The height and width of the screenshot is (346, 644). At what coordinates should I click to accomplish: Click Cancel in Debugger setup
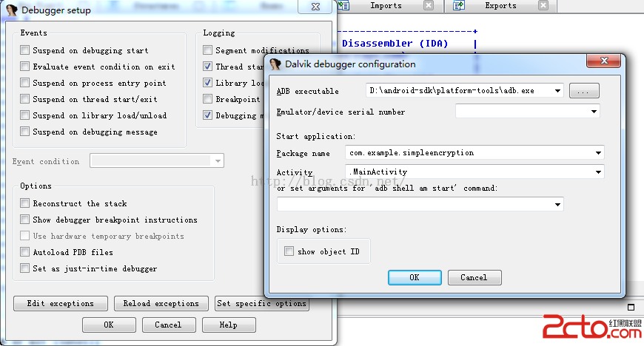(x=169, y=325)
